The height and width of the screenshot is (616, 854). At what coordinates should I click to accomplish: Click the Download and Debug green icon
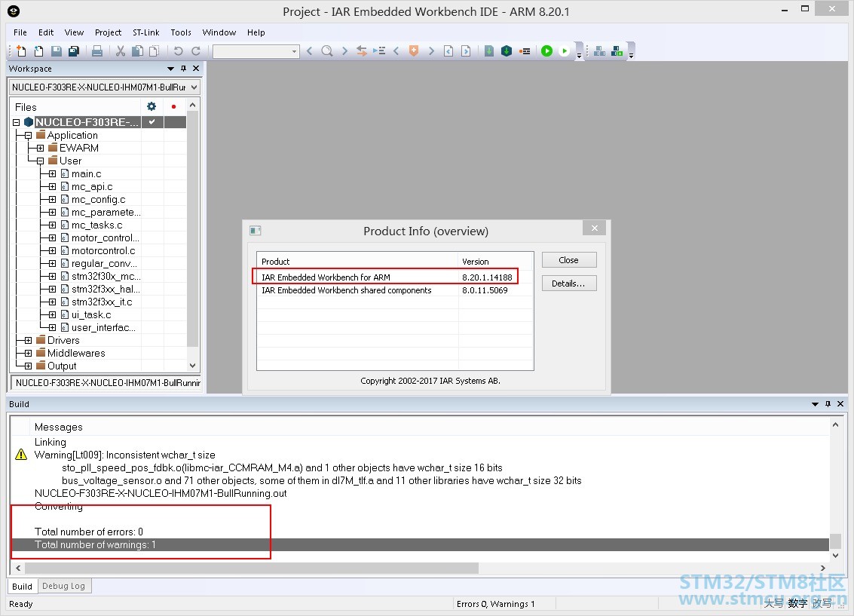(546, 51)
